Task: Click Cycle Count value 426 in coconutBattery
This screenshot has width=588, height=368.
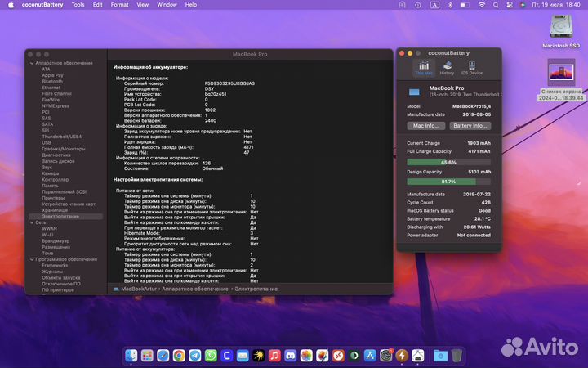Action: click(x=486, y=203)
